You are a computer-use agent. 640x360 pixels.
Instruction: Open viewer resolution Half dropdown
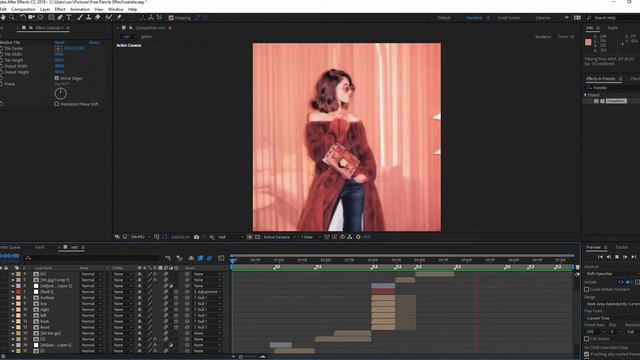point(231,237)
